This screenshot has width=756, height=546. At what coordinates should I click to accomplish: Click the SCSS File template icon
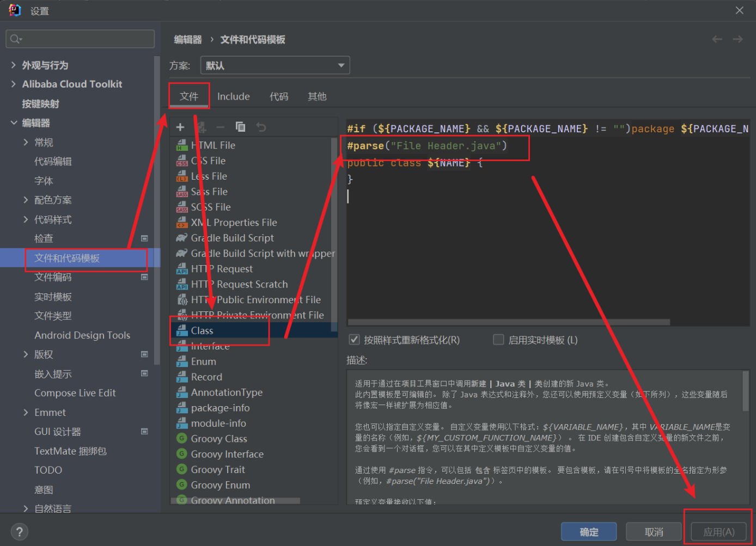tap(182, 207)
